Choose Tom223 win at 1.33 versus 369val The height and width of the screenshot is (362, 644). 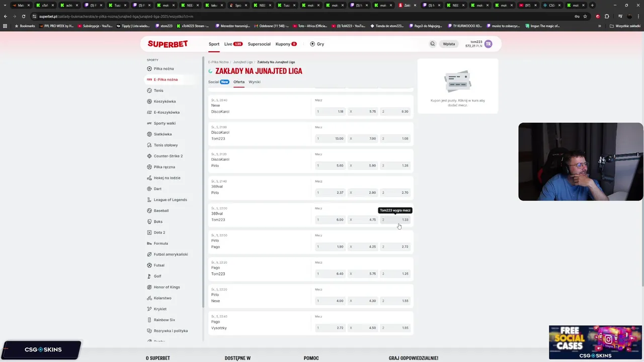pos(395,220)
